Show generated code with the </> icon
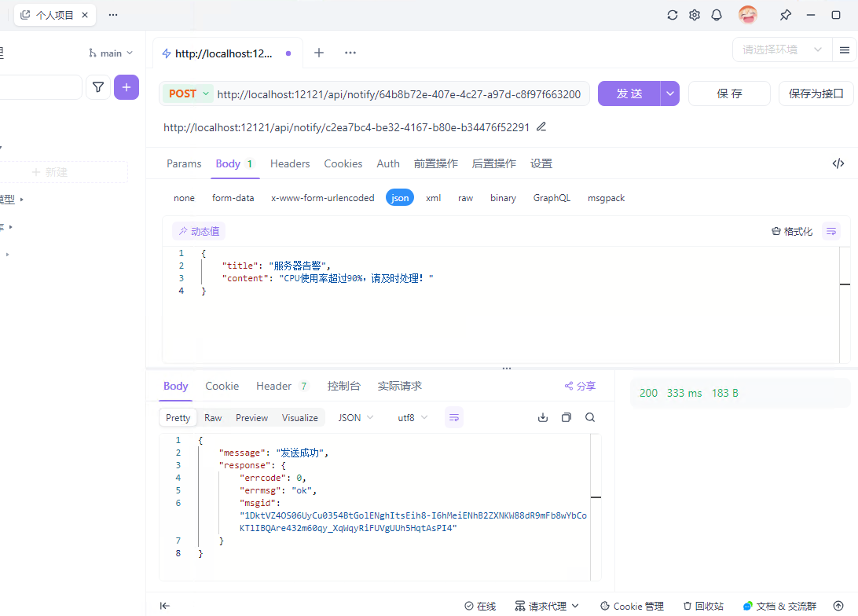 tap(838, 163)
